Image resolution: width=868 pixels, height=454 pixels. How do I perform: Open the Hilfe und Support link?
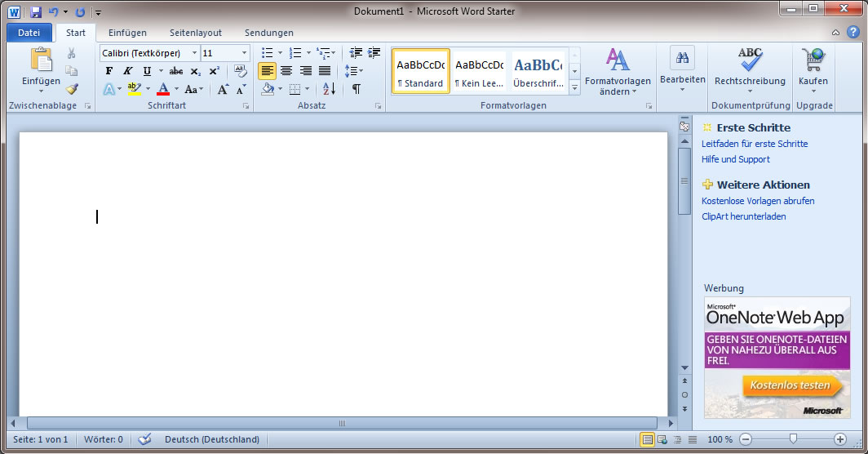(x=736, y=159)
